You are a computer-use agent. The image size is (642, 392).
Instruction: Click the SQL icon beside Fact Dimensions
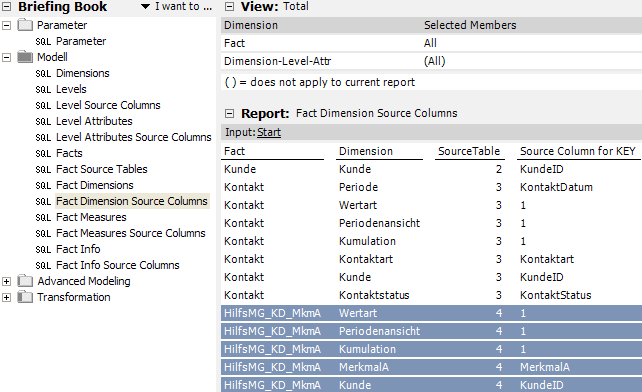(43, 186)
